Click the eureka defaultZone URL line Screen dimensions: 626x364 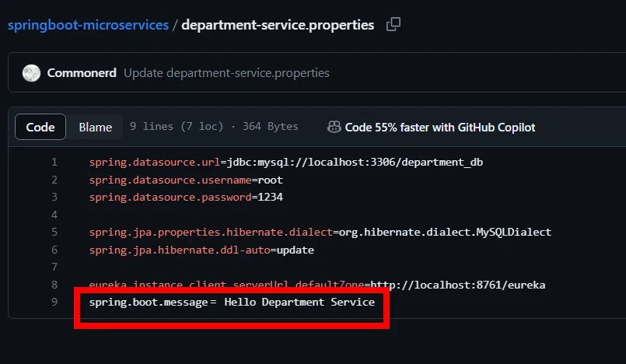point(317,285)
